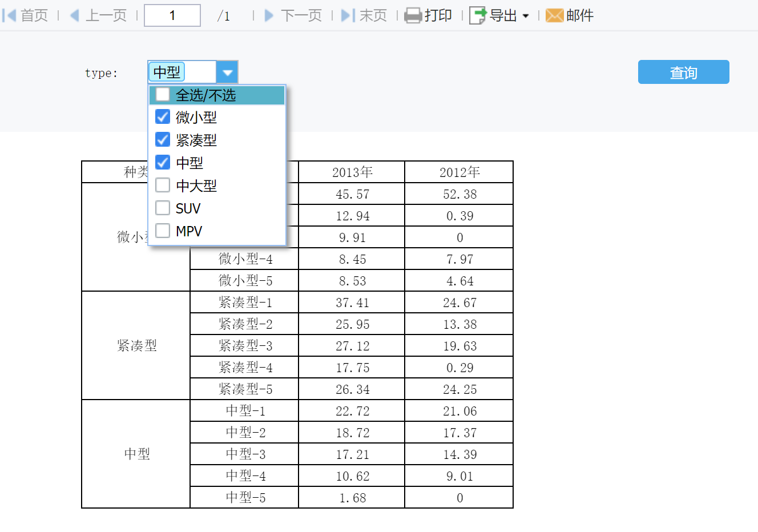Select the 0.29 cell
The width and height of the screenshot is (758, 532).
459,367
